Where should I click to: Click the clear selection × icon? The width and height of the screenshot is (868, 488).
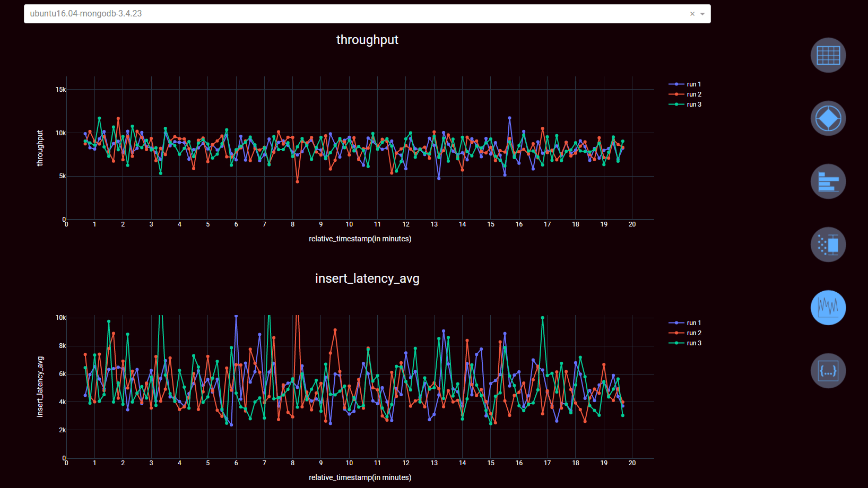click(x=692, y=14)
